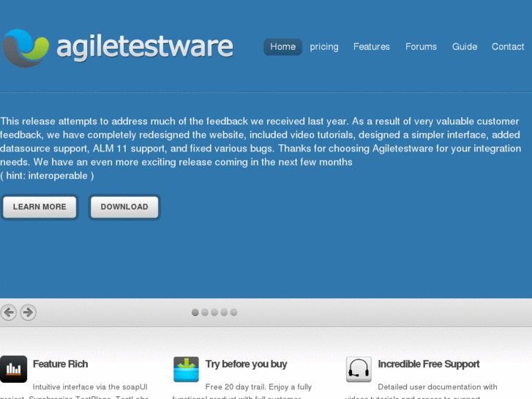532x399 pixels.
Task: Go to previous slide with left arrow
Action: click(9, 312)
